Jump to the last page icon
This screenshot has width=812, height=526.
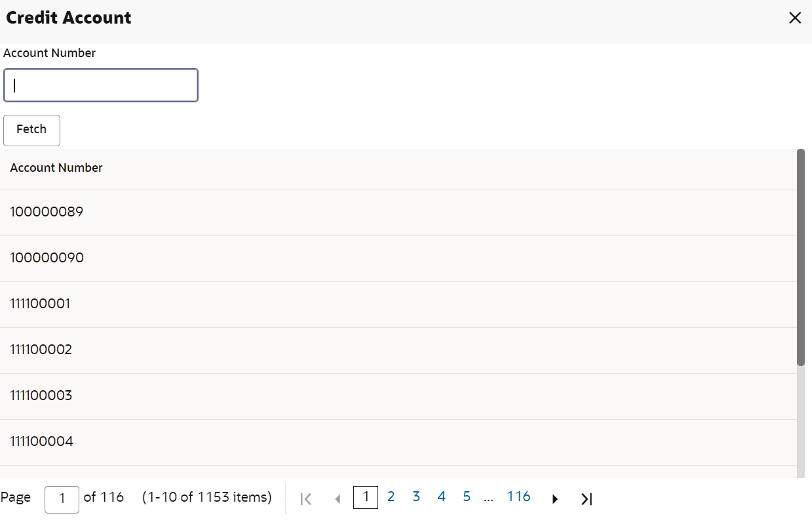(587, 499)
